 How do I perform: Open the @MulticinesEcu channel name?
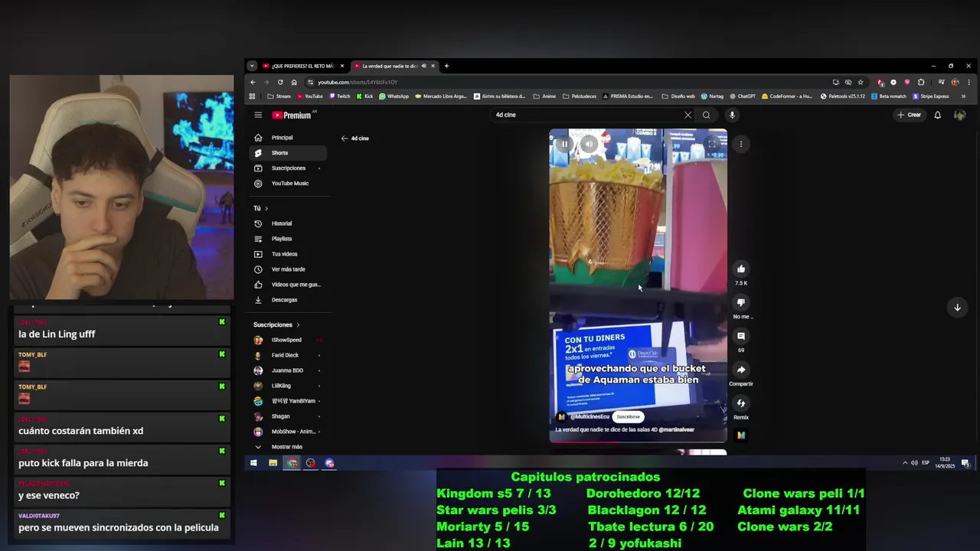[590, 417]
